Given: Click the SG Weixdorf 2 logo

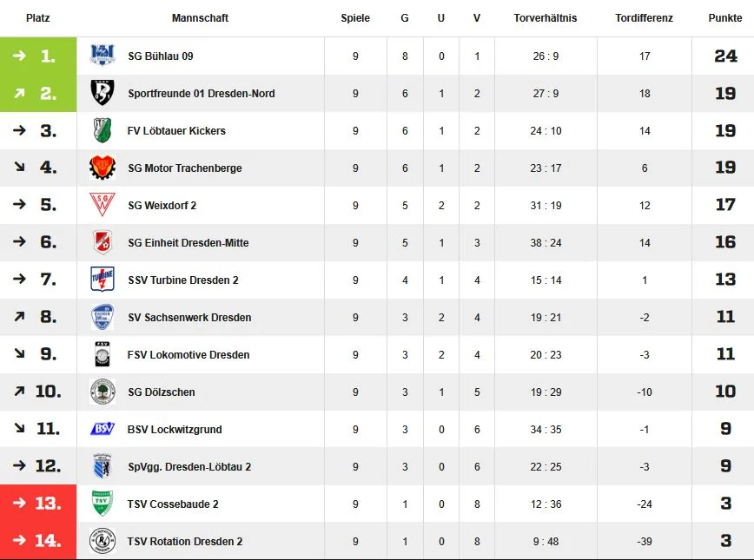Looking at the screenshot, I should [103, 205].
